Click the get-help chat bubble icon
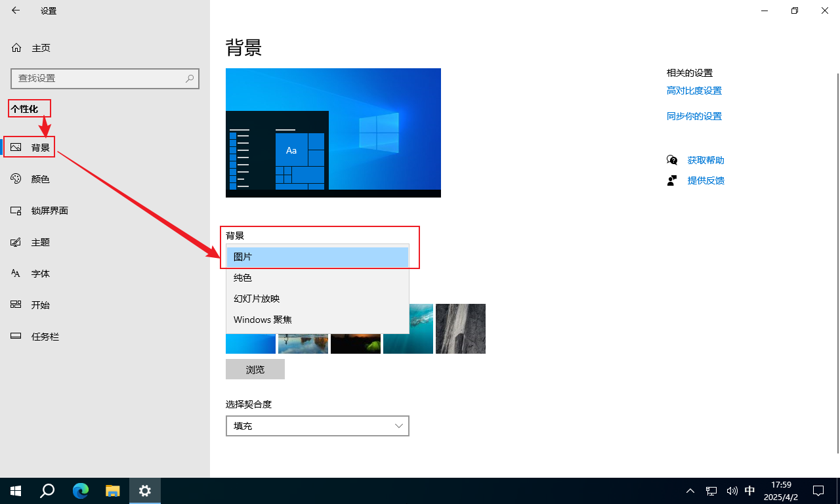The height and width of the screenshot is (504, 840). [x=672, y=160]
